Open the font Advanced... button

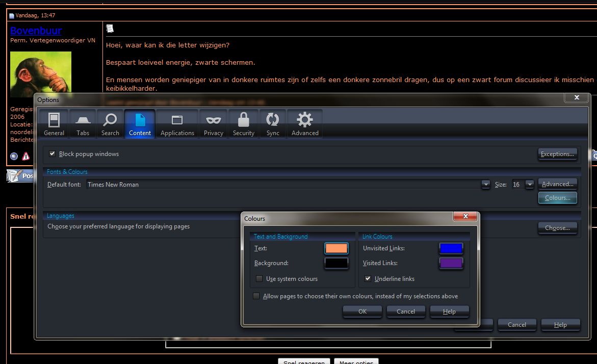pos(558,185)
